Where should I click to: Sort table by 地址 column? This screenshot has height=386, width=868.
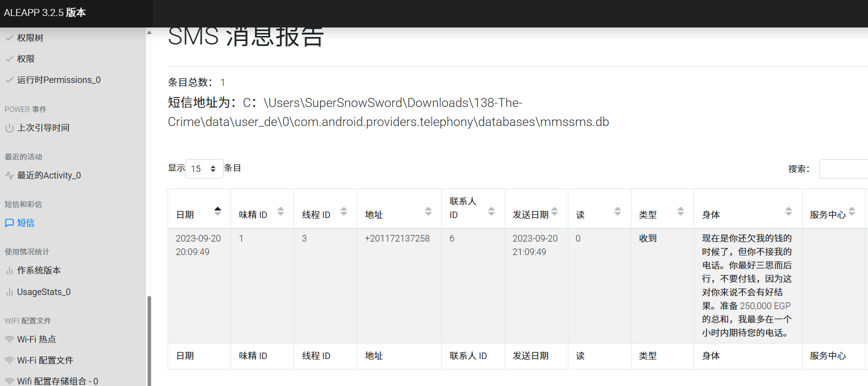click(x=399, y=209)
